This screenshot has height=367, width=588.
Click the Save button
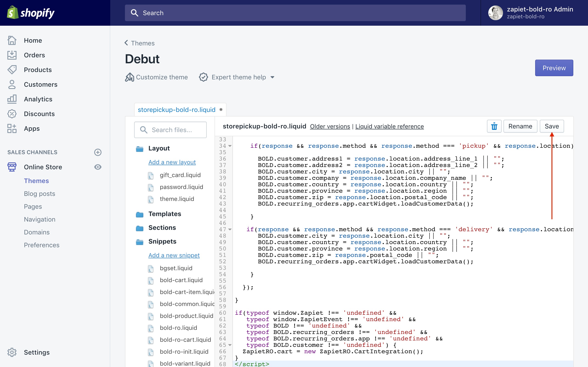click(551, 126)
